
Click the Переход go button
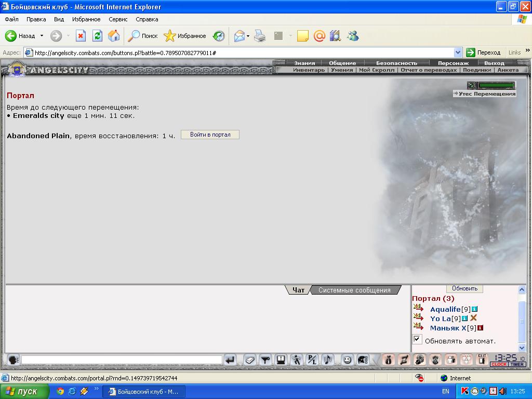pyautogui.click(x=484, y=52)
